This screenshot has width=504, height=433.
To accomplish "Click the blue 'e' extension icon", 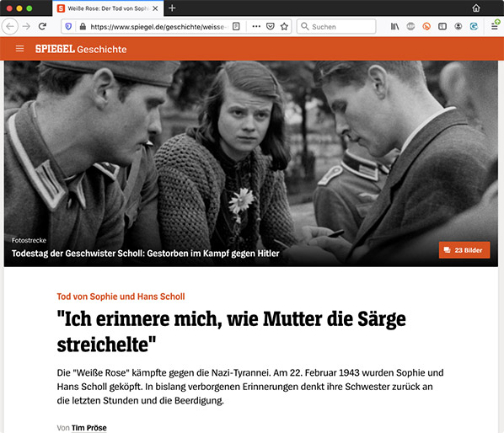I will tap(474, 26).
